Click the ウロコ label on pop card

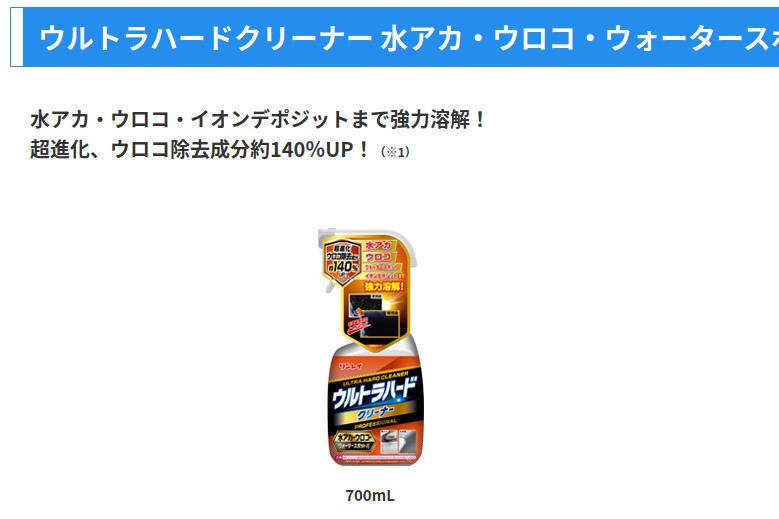(378, 257)
